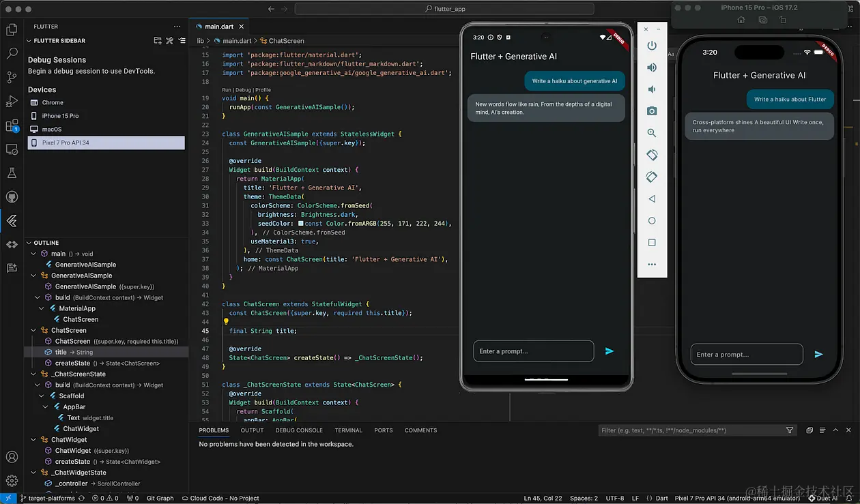Switch to the Output panel tab
The image size is (860, 504).
tap(252, 430)
